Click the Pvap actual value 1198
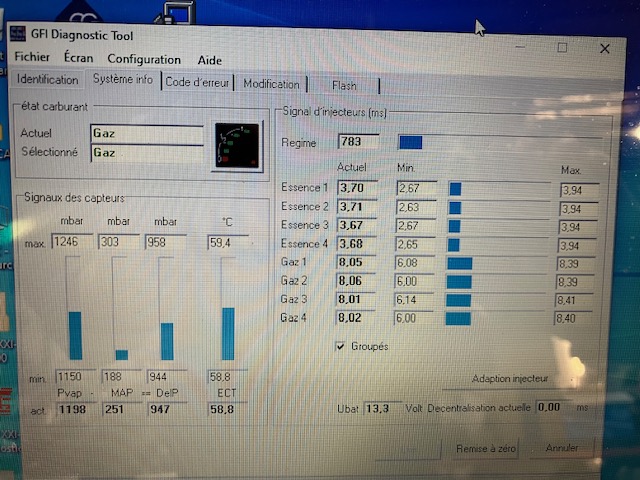This screenshot has width=640, height=480. coord(76,409)
